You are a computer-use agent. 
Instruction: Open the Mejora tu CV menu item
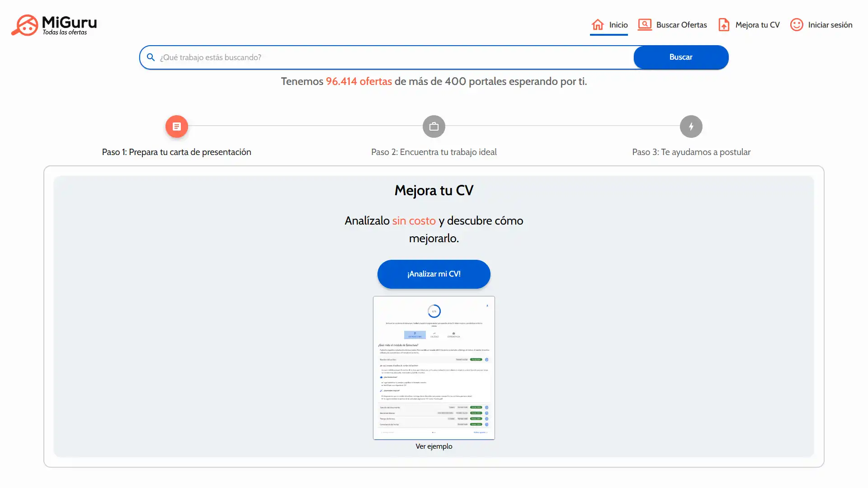749,25
